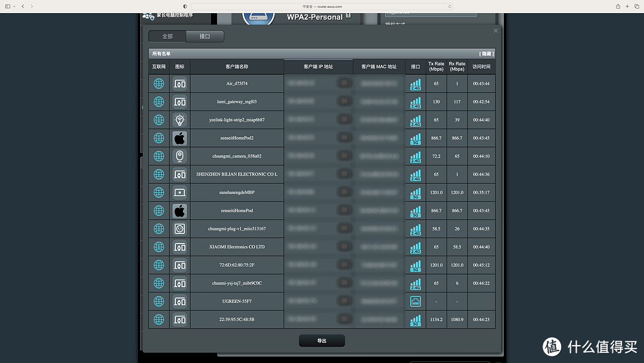This screenshot has width=644, height=363.
Task: Click the wired Ethernet icon for UGREEN-55F7
Action: [x=416, y=302]
